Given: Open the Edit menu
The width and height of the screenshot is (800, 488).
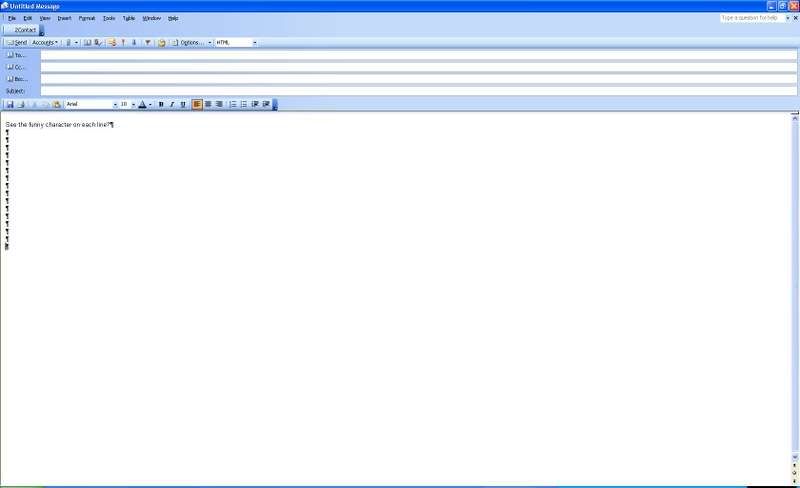Looking at the screenshot, I should click(x=28, y=18).
